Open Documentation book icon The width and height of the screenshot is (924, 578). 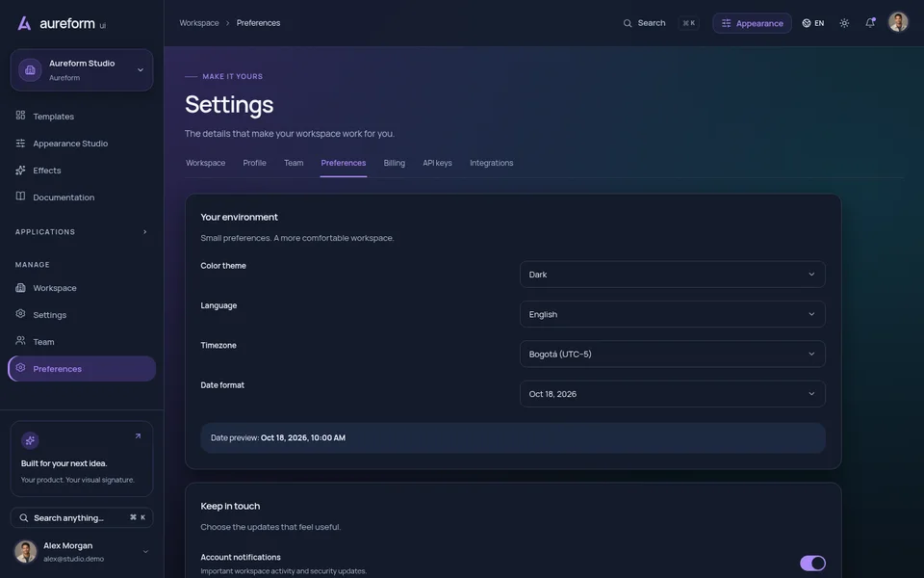[20, 197]
